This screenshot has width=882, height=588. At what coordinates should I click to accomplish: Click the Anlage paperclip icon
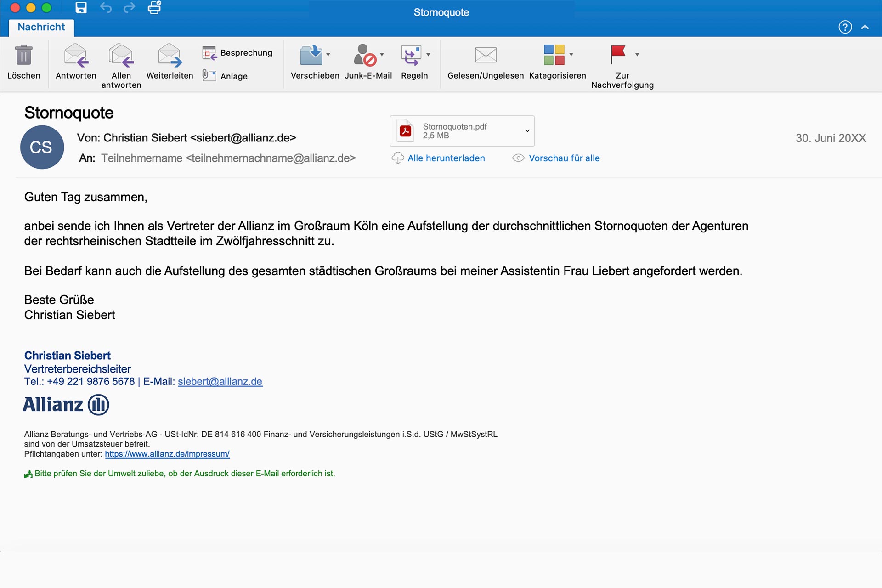click(209, 75)
